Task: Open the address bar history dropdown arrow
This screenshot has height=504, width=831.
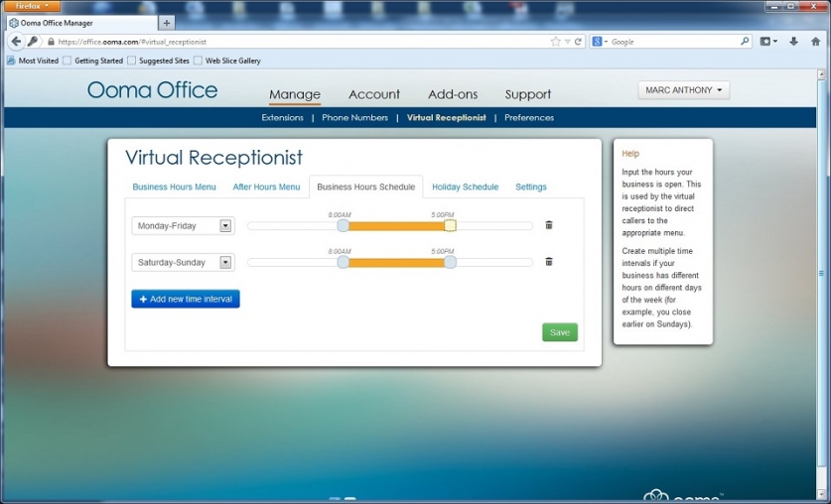Action: coord(567,42)
